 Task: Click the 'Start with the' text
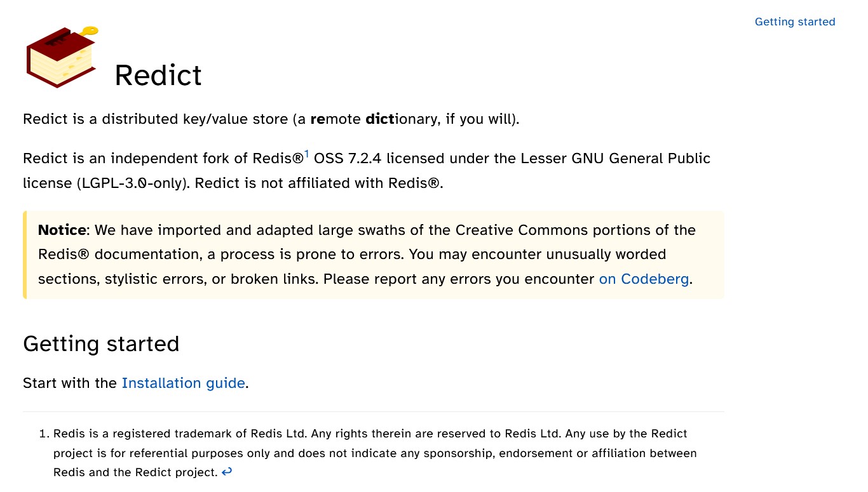(70, 383)
